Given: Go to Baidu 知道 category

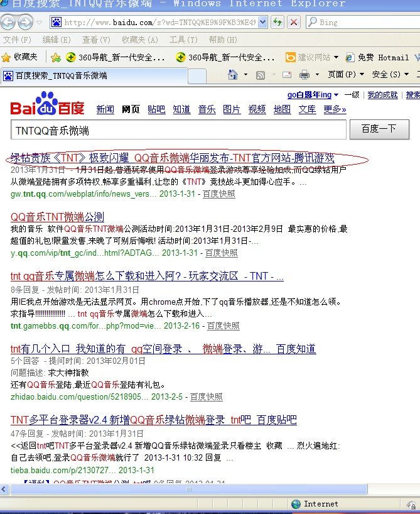Looking at the screenshot, I should (181, 109).
